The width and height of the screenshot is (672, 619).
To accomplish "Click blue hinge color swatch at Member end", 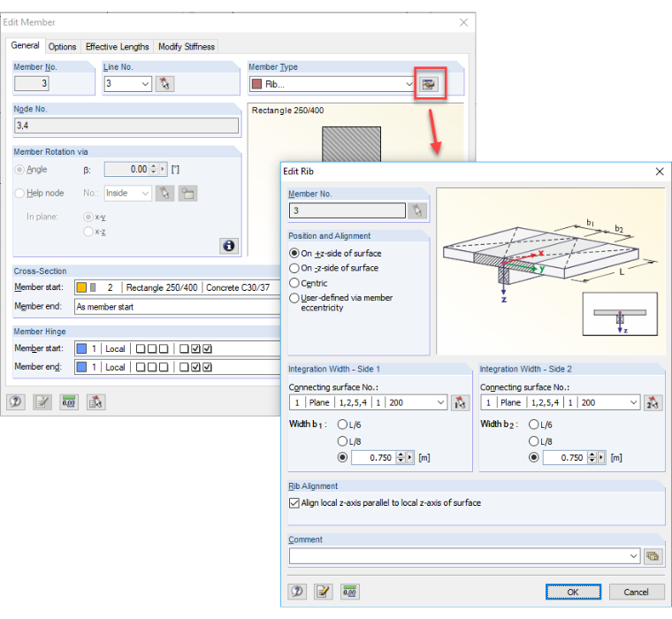I will coord(81,367).
